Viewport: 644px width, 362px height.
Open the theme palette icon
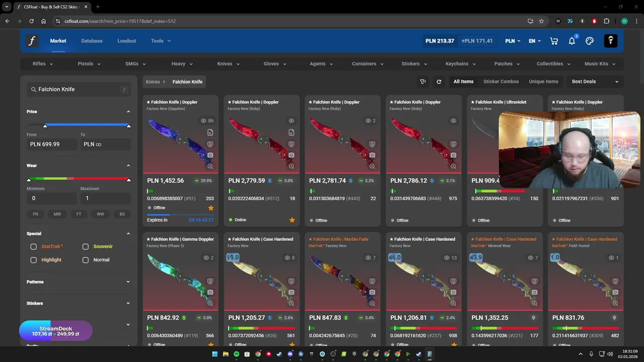[590, 41]
